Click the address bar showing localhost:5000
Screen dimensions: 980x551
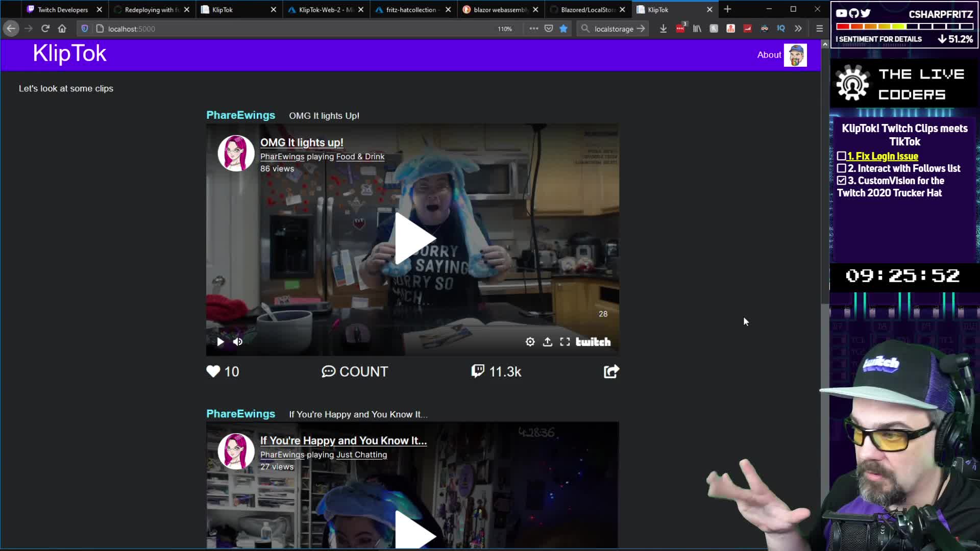pyautogui.click(x=296, y=29)
